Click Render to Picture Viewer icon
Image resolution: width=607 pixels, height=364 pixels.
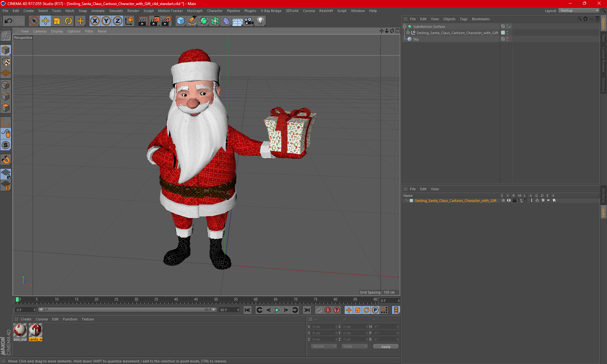(x=155, y=21)
